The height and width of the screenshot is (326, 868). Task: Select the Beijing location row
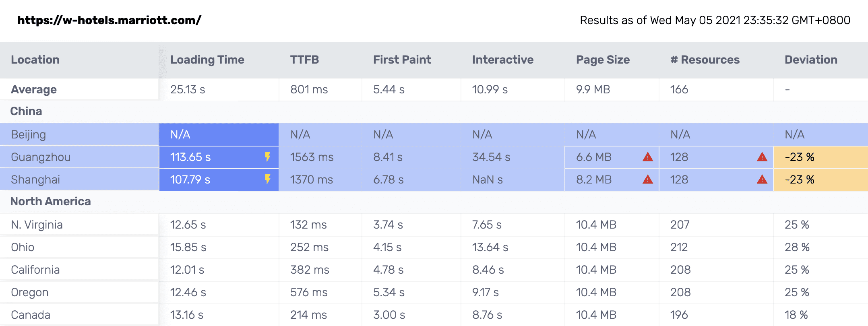434,134
